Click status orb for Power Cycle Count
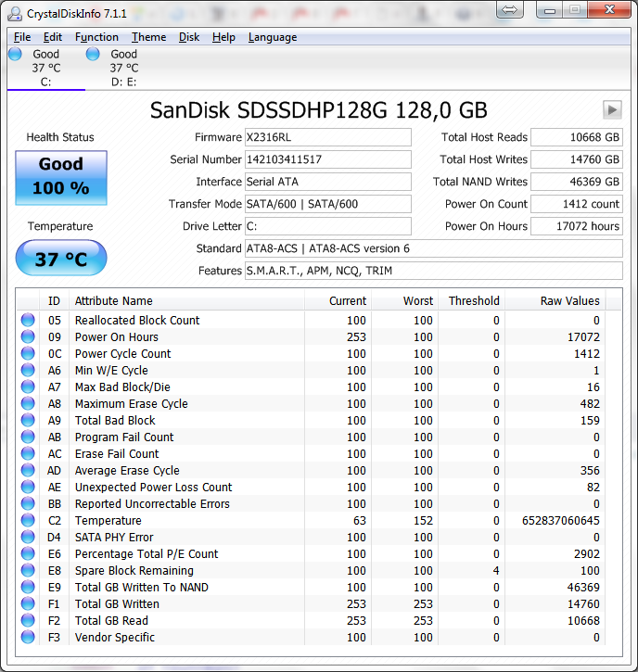This screenshot has width=638, height=672. click(28, 353)
